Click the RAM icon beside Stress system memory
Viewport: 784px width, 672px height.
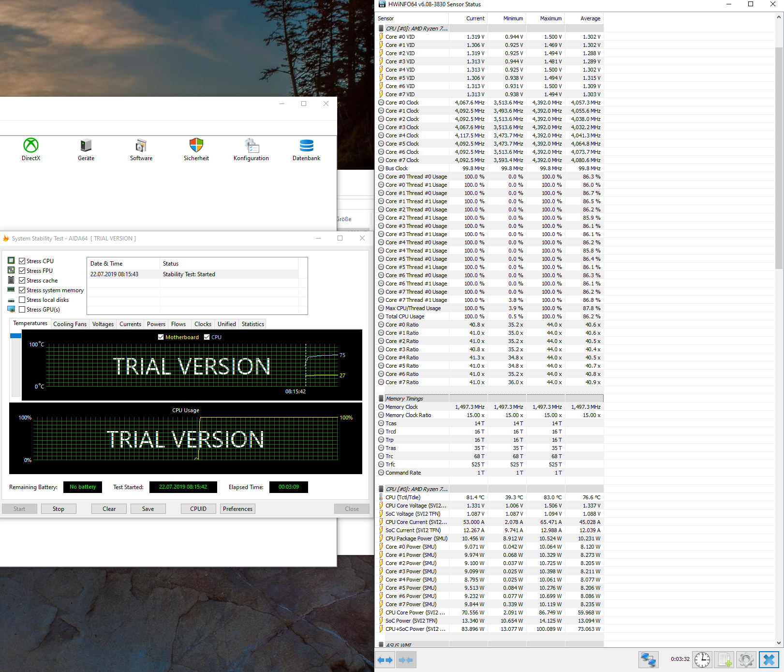click(x=11, y=290)
